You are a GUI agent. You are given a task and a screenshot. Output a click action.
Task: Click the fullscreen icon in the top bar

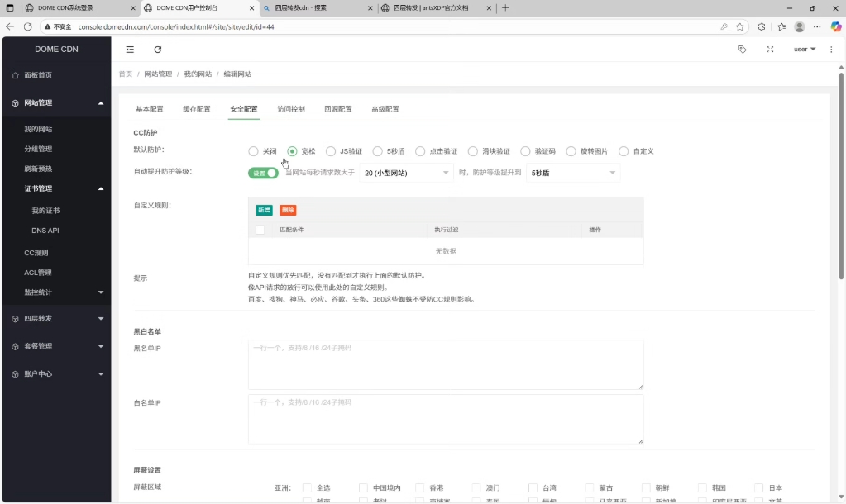click(770, 49)
